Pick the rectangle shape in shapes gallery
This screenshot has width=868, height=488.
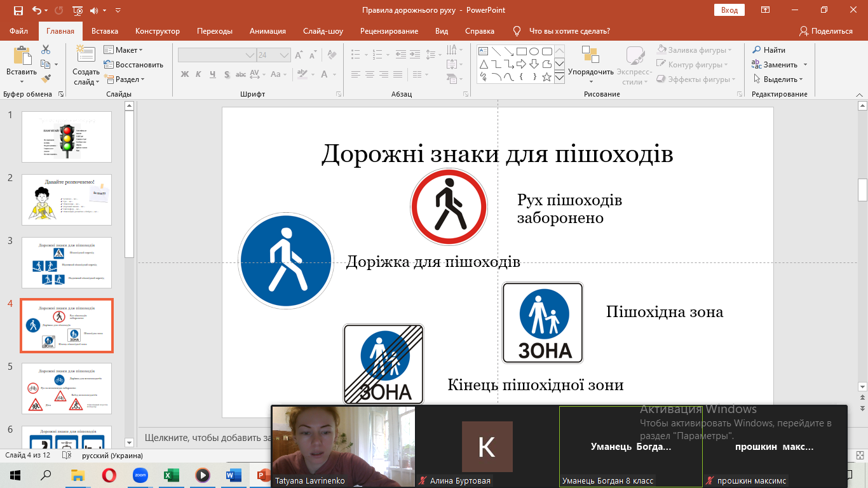point(521,51)
